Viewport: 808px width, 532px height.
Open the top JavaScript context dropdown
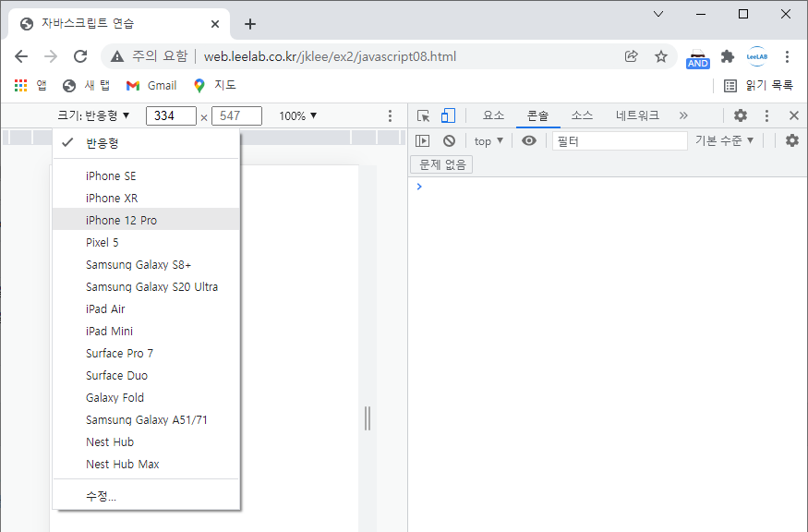pyautogui.click(x=488, y=140)
